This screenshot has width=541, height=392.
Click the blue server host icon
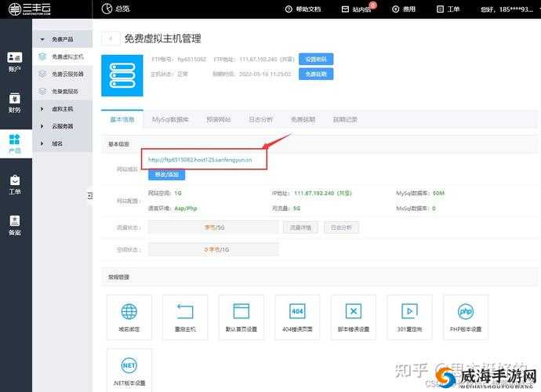click(x=122, y=75)
